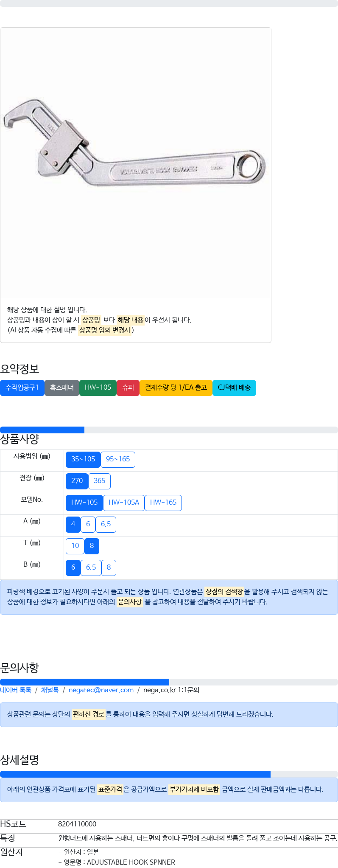Screen dimensions: 338x868
Task: Choose 6.5 in the A (mm) row
Action: (x=106, y=524)
